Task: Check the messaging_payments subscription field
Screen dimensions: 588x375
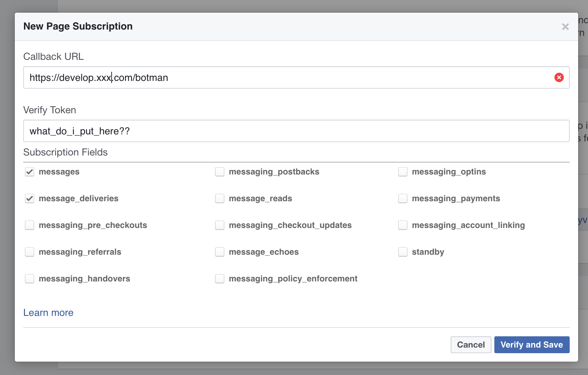Action: point(402,198)
